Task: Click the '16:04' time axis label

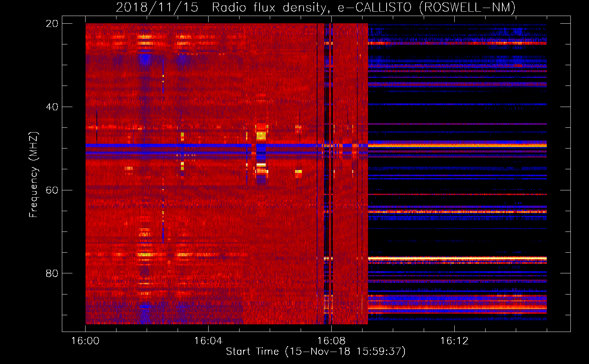Action: pyautogui.click(x=208, y=341)
